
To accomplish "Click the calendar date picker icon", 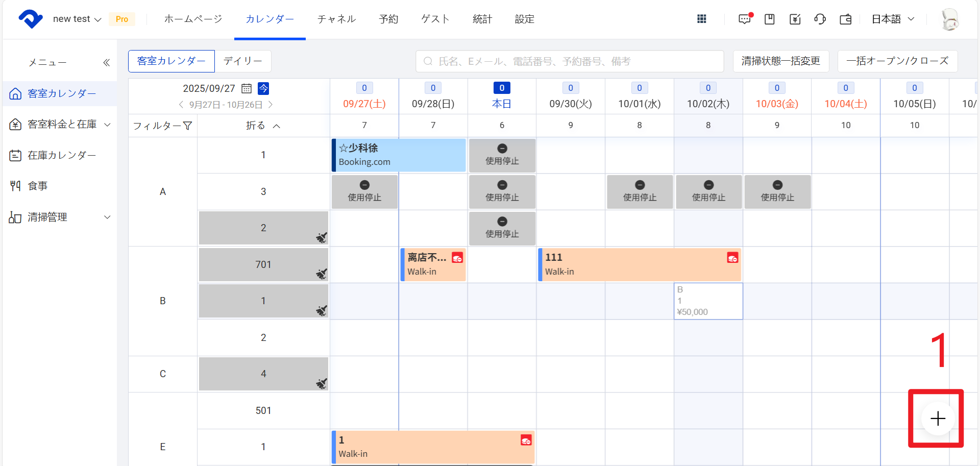I will tap(247, 88).
